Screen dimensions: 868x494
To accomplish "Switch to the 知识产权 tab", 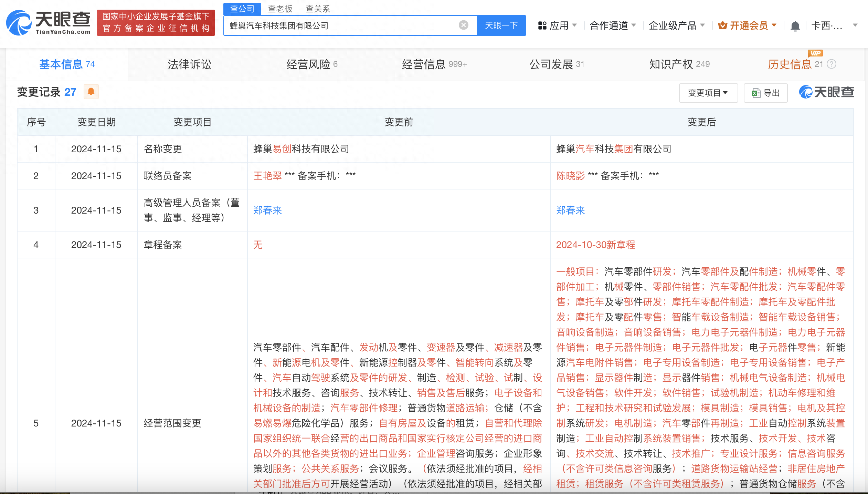I will [679, 64].
